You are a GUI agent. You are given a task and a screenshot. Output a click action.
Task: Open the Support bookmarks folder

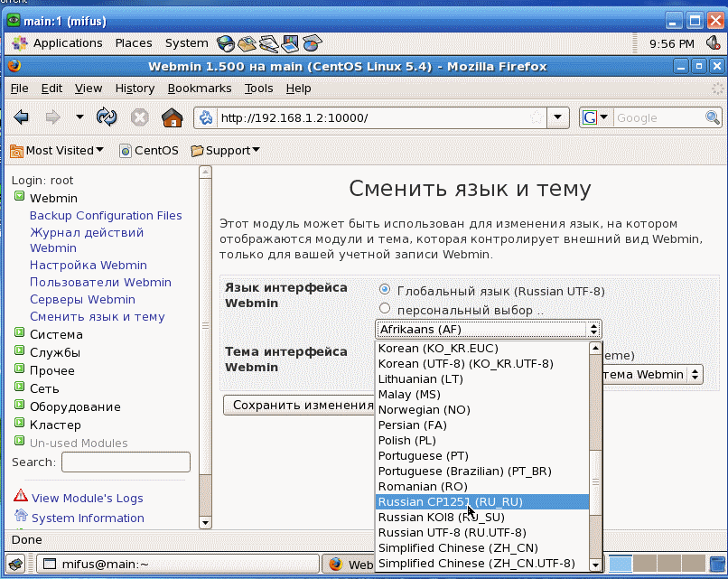click(x=225, y=151)
